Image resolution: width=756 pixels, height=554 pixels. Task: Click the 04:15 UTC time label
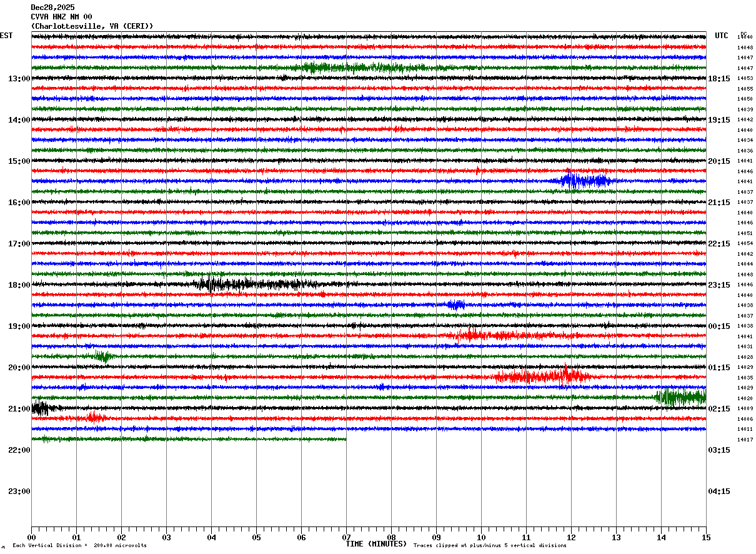click(719, 491)
